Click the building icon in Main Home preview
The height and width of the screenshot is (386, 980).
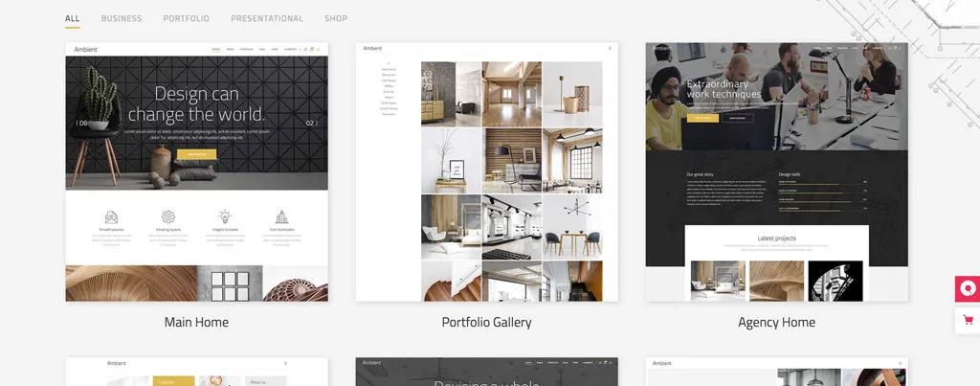click(281, 216)
